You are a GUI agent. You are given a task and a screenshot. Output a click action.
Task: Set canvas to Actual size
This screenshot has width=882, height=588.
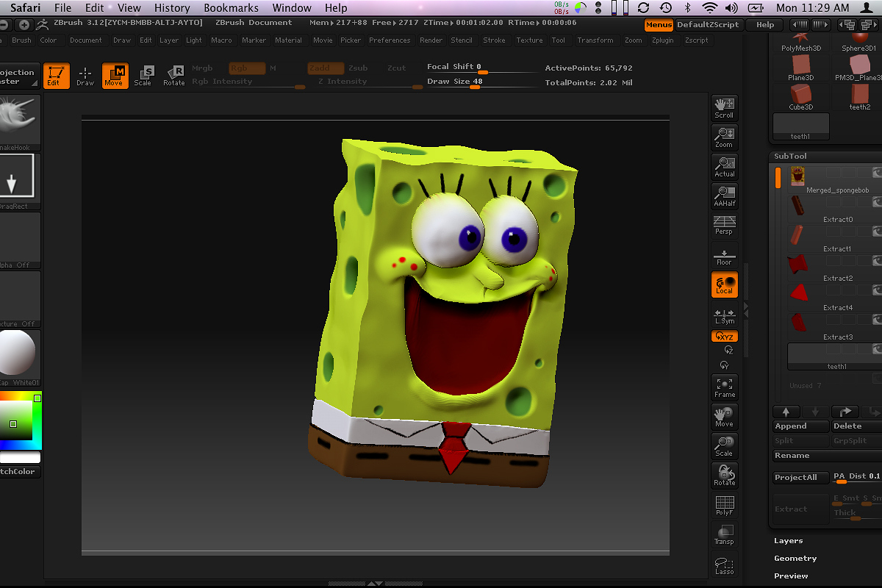[724, 166]
